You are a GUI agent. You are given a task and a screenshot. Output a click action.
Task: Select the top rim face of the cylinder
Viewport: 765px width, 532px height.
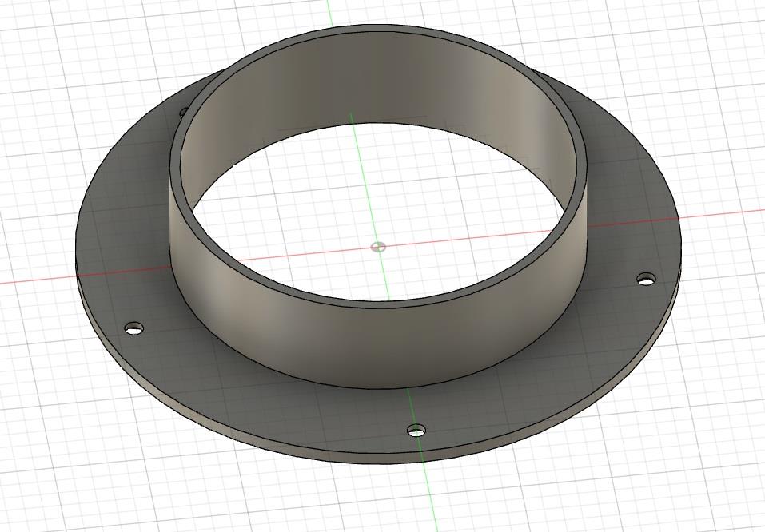click(x=379, y=305)
